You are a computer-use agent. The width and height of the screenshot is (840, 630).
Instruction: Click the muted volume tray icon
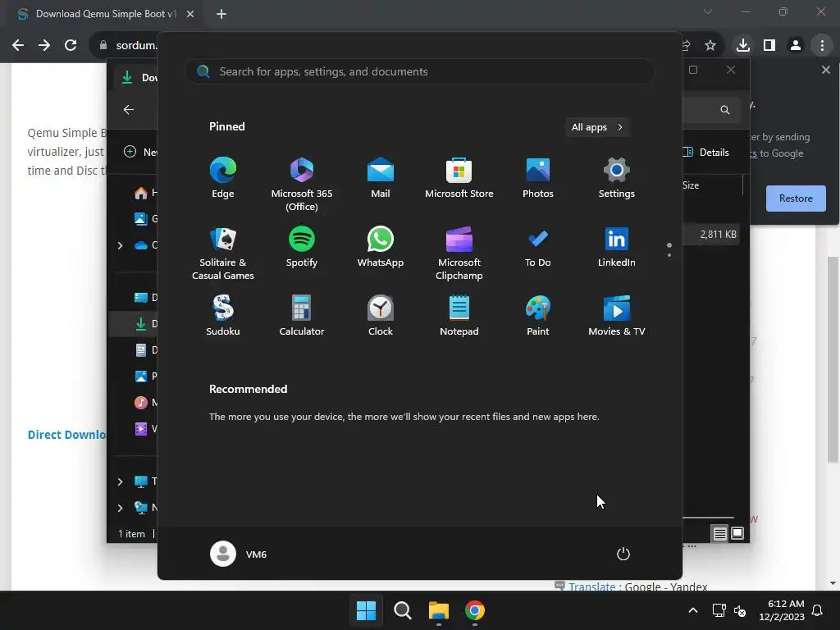(740, 610)
